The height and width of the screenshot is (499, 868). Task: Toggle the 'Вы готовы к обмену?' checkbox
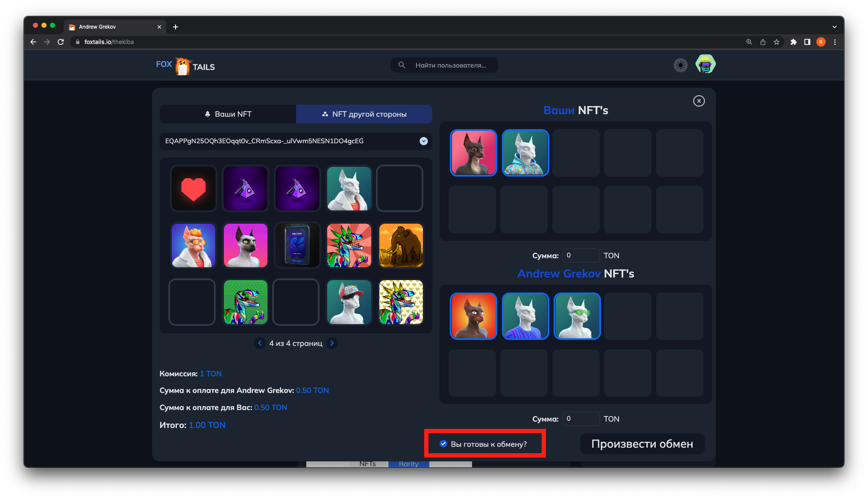443,444
